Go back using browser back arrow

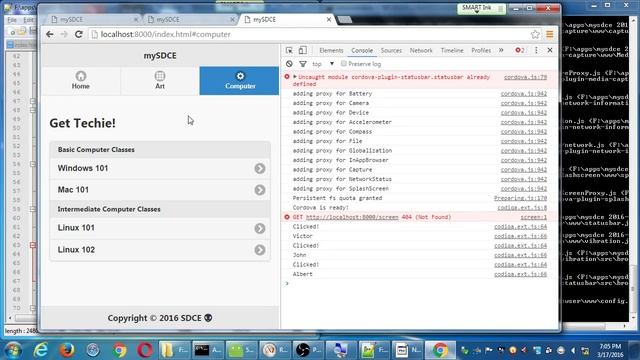(x=50, y=35)
